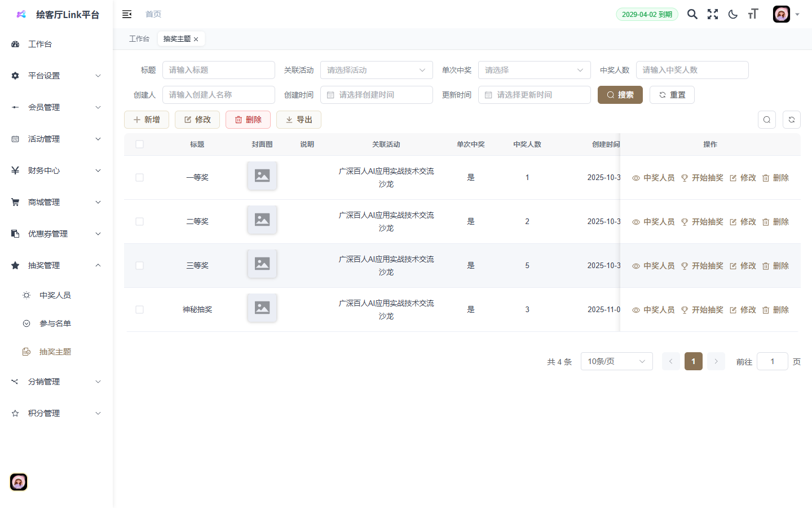Open global search with the magnifier icon
Image resolution: width=812 pixels, height=508 pixels.
click(x=692, y=14)
